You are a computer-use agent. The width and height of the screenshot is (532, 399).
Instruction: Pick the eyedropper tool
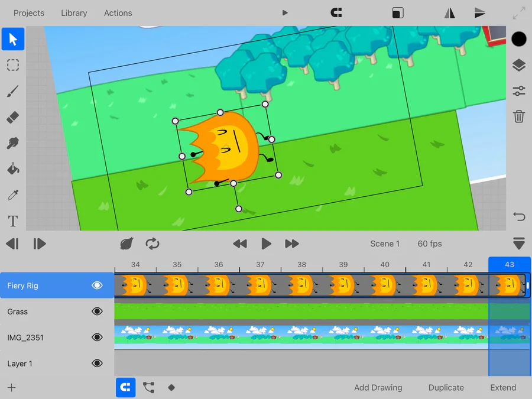point(13,195)
